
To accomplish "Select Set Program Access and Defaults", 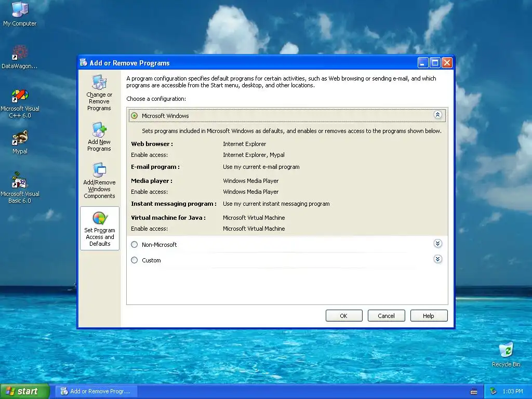I will click(100, 229).
